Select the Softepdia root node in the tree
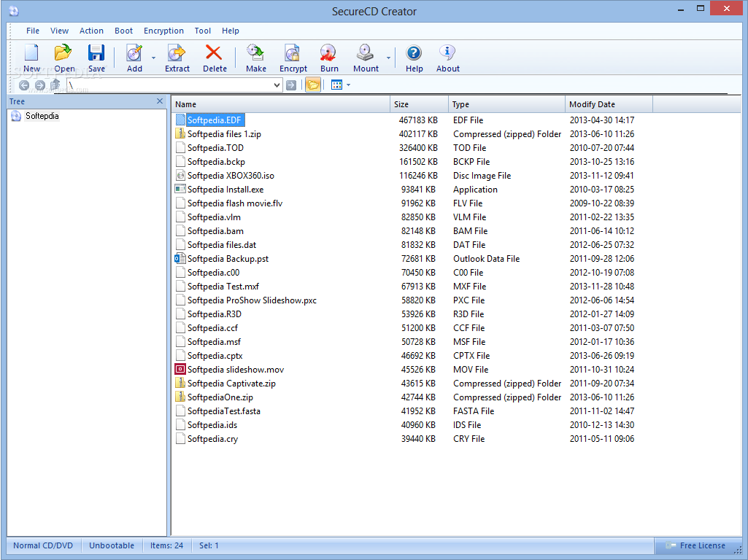748x560 pixels. (x=42, y=116)
